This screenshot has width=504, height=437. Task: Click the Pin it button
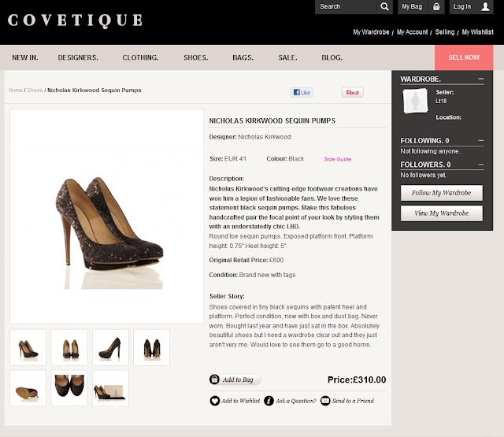point(352,93)
